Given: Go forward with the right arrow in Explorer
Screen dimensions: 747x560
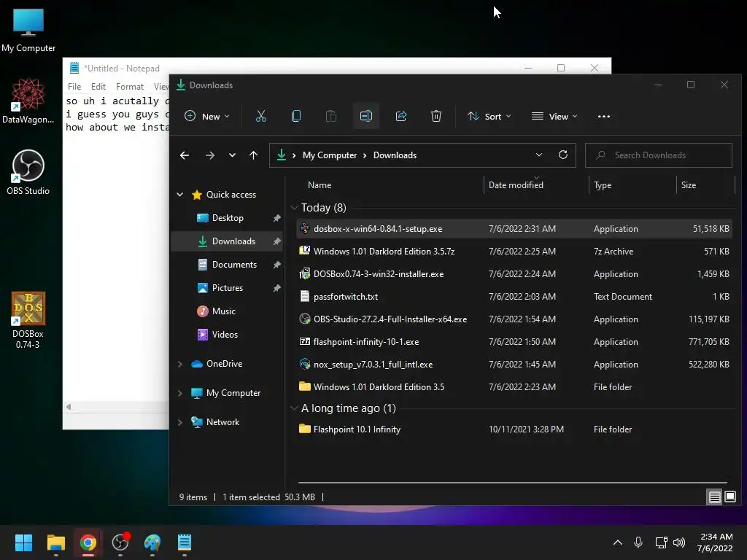Looking at the screenshot, I should [209, 155].
